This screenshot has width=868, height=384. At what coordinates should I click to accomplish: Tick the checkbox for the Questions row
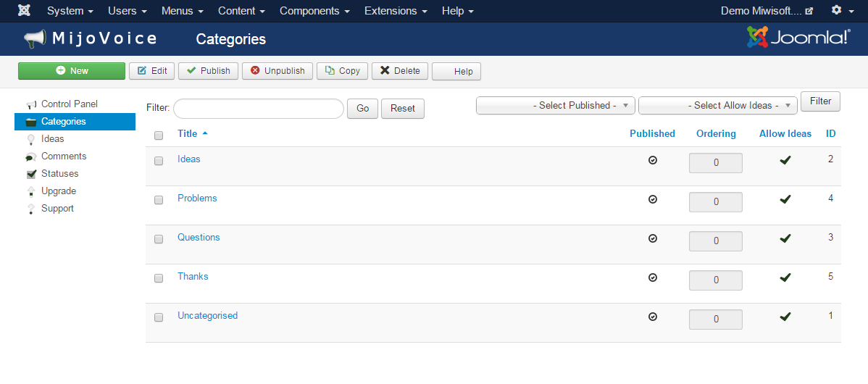pos(159,239)
